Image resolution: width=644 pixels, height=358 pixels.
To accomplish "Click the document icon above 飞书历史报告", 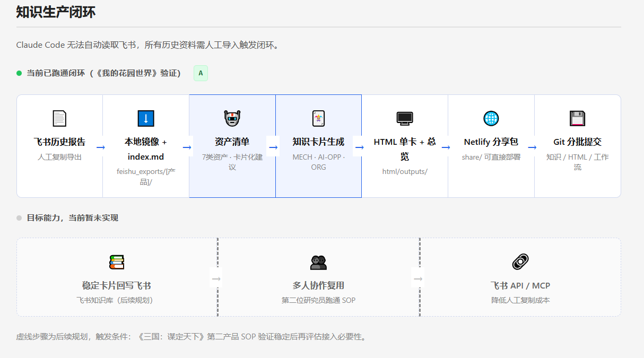I will 59,118.
